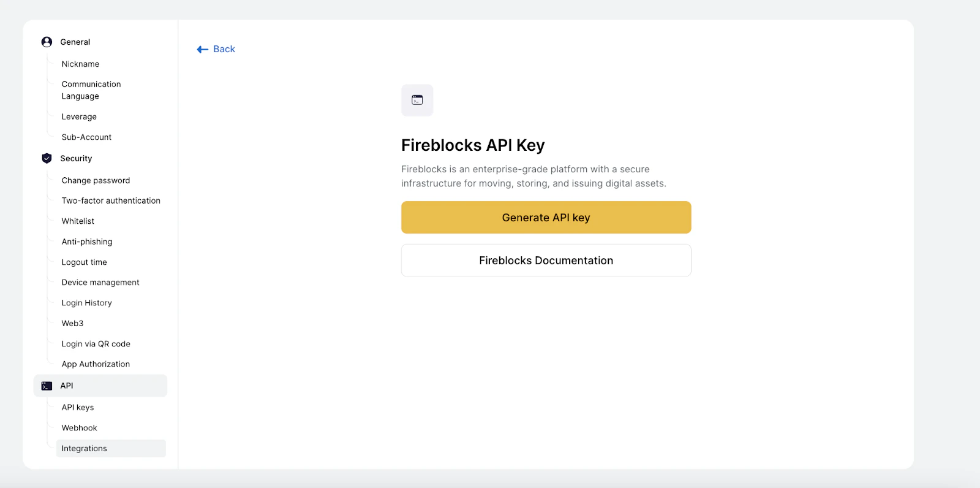
Task: Click the General account profile icon
Action: [47, 42]
